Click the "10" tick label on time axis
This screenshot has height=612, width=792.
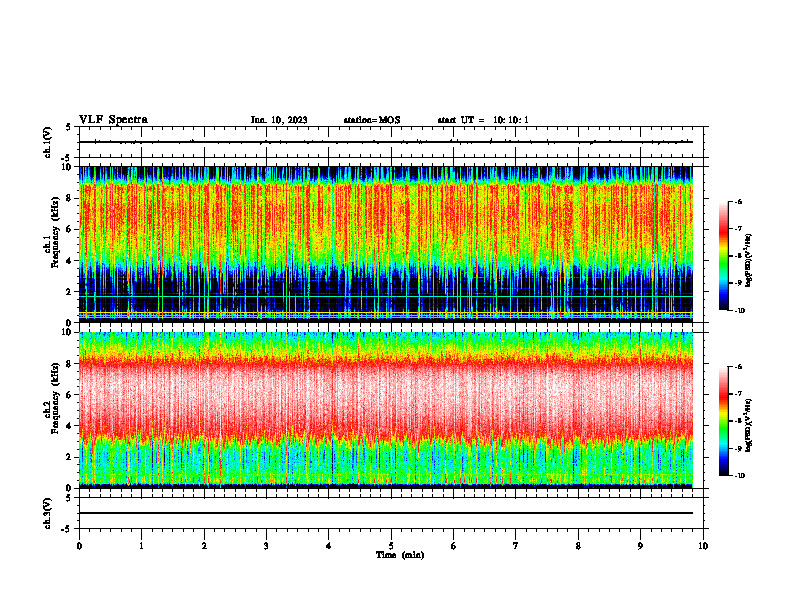pos(703,546)
